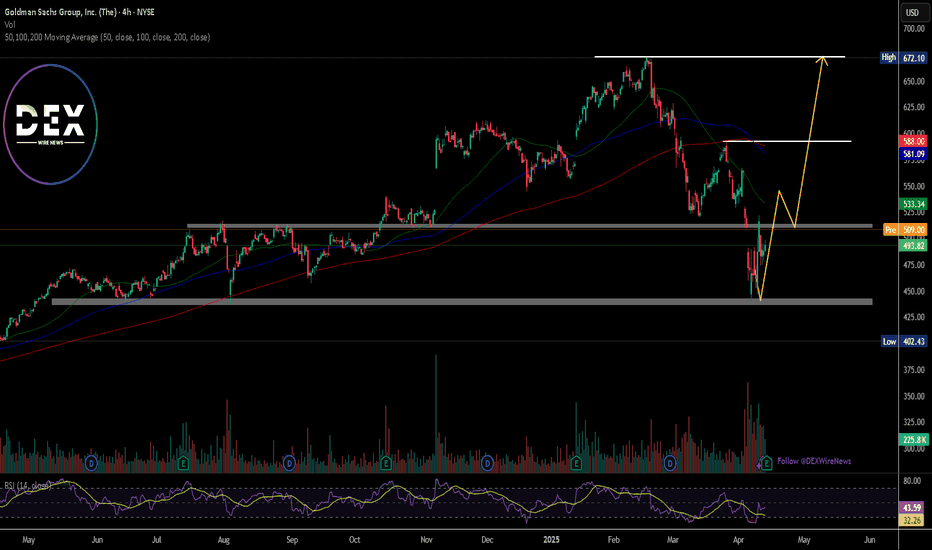Click the Apr label on time axis
The image size is (932, 550).
click(x=738, y=540)
